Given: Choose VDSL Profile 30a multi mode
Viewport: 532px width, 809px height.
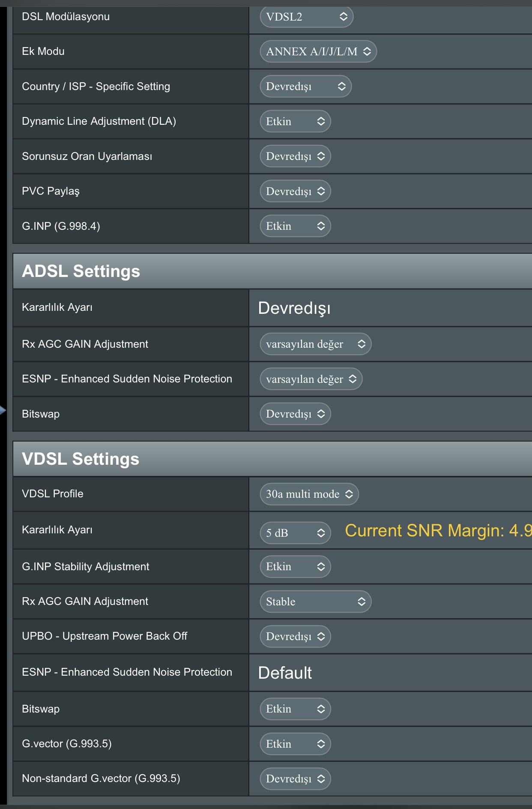Looking at the screenshot, I should tap(309, 494).
